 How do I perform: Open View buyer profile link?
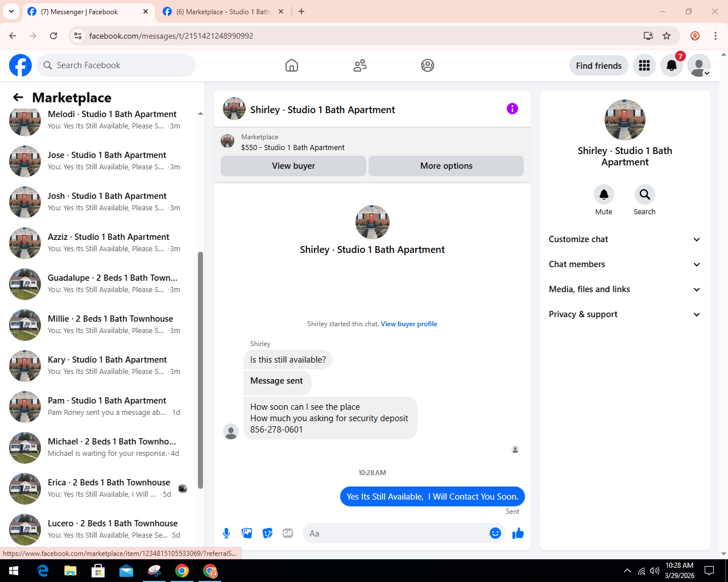tap(409, 324)
